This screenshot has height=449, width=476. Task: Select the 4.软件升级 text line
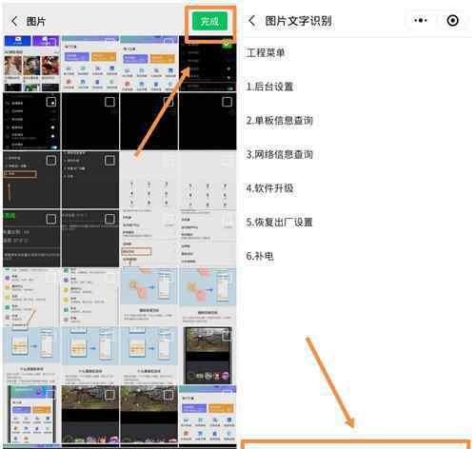[x=269, y=188]
